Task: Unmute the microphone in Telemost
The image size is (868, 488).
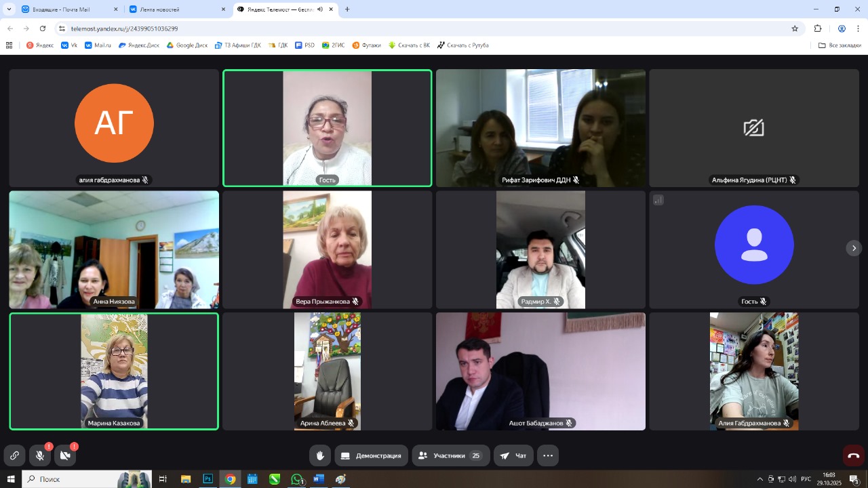Action: pos(40,456)
